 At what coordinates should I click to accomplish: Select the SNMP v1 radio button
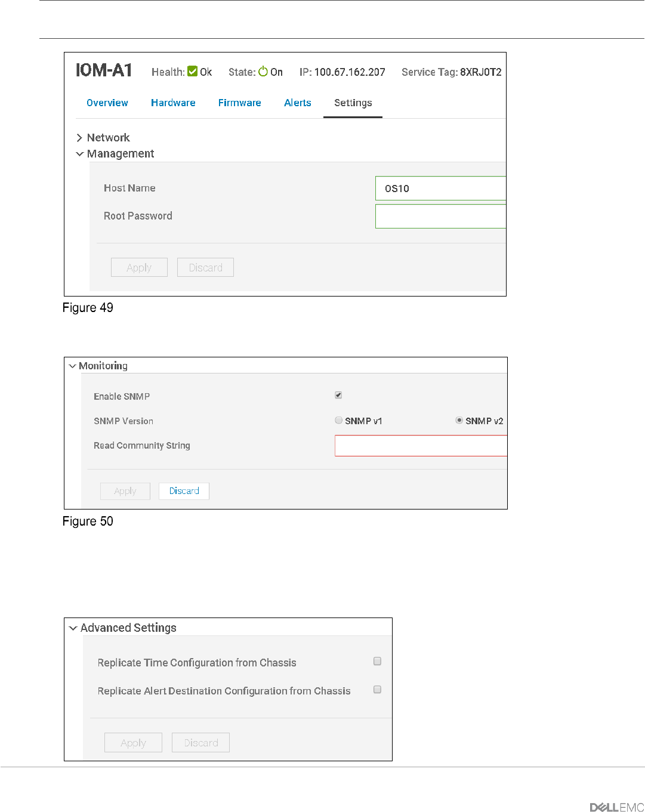pos(338,420)
